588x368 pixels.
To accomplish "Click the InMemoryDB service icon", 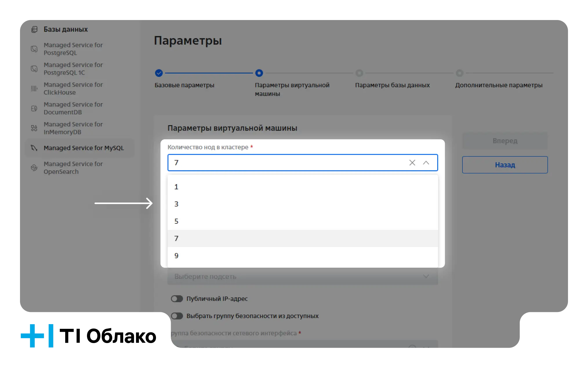I will (34, 128).
